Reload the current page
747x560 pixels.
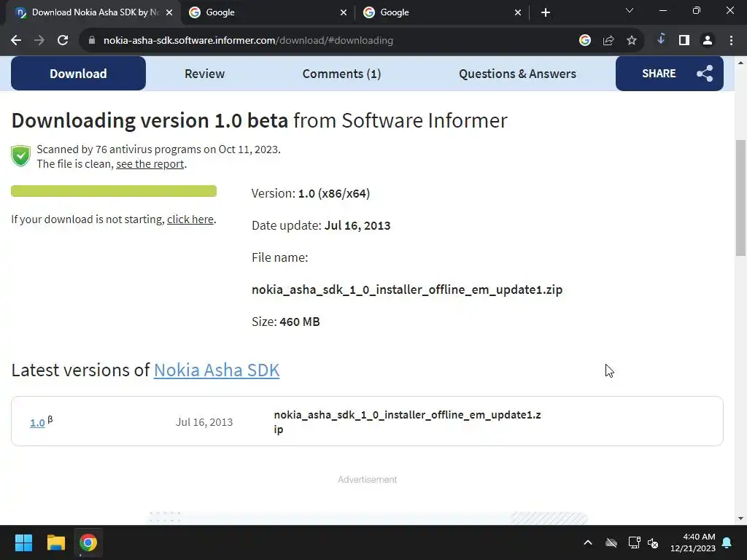(x=63, y=41)
